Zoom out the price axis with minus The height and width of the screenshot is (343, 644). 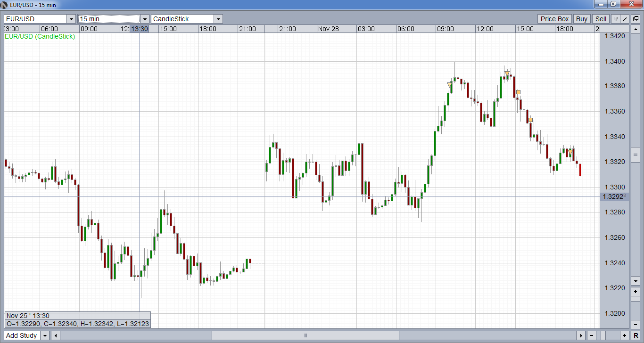pos(636,325)
